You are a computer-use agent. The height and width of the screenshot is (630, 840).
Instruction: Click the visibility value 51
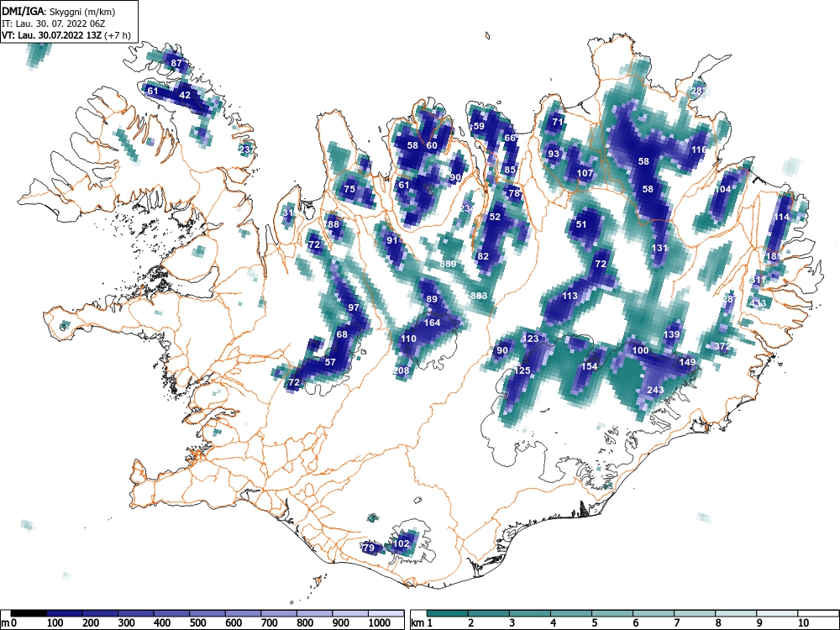[581, 224]
